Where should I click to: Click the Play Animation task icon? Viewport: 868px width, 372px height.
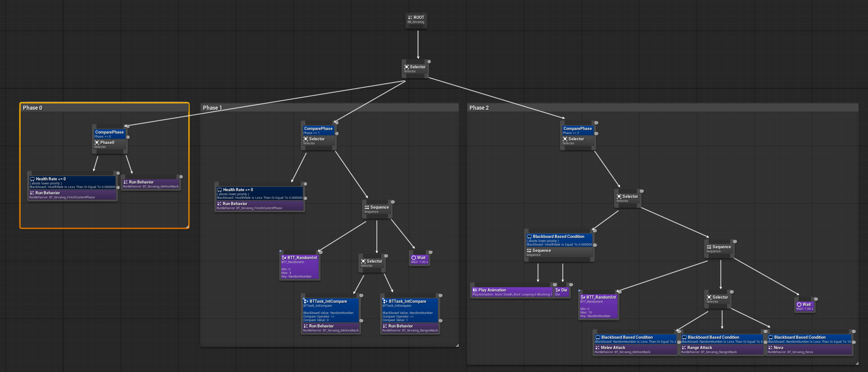pos(475,290)
